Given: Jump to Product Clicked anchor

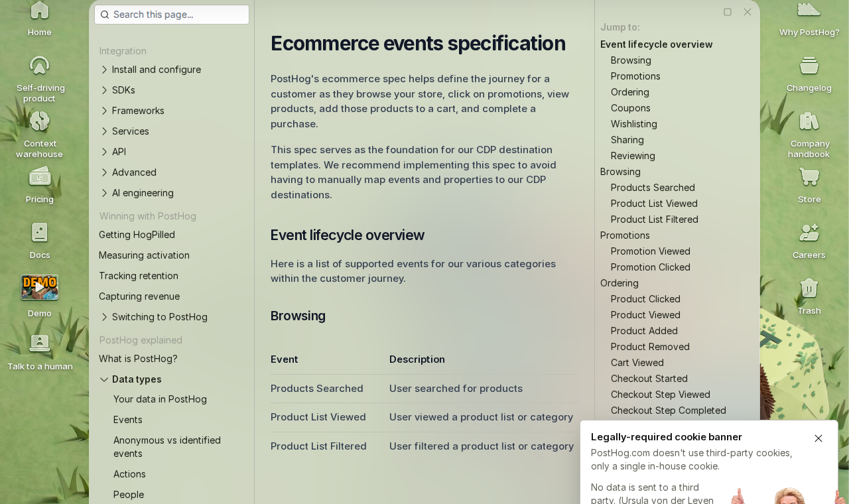Looking at the screenshot, I should click(x=645, y=299).
